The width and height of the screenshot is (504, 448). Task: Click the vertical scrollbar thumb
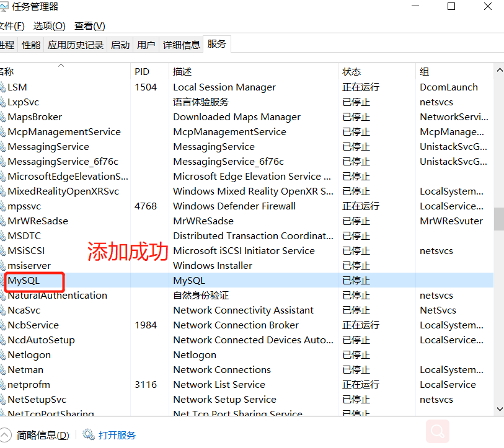(x=499, y=219)
